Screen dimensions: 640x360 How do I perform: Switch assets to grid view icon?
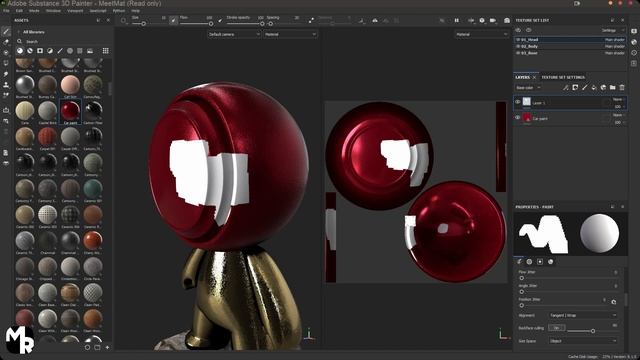(106, 51)
